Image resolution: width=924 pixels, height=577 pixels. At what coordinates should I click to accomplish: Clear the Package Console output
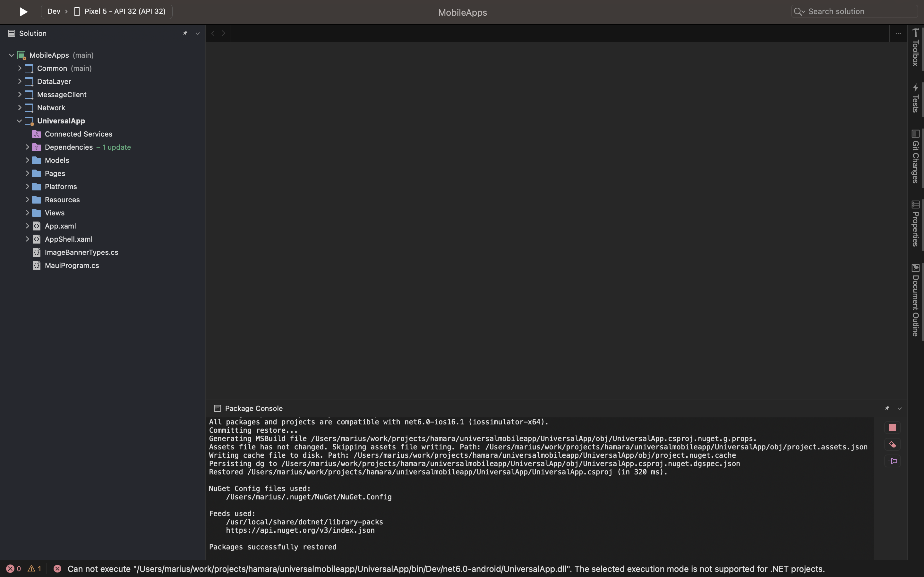coord(892,444)
